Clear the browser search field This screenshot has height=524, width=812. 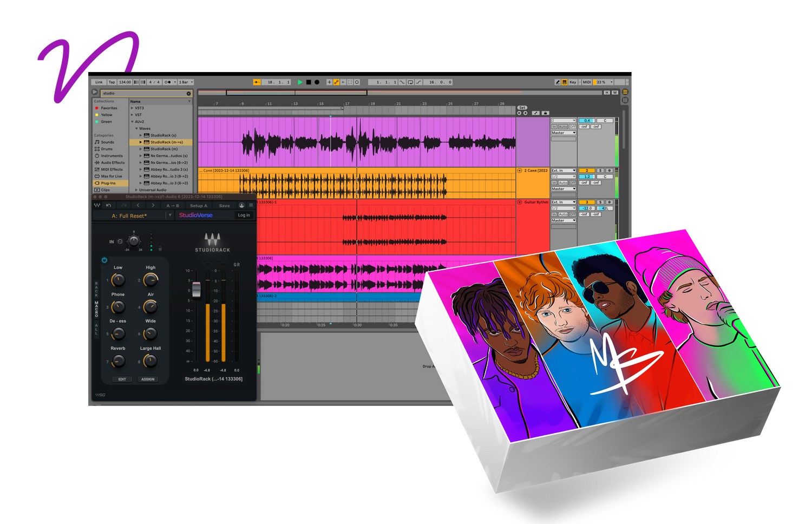(x=188, y=94)
